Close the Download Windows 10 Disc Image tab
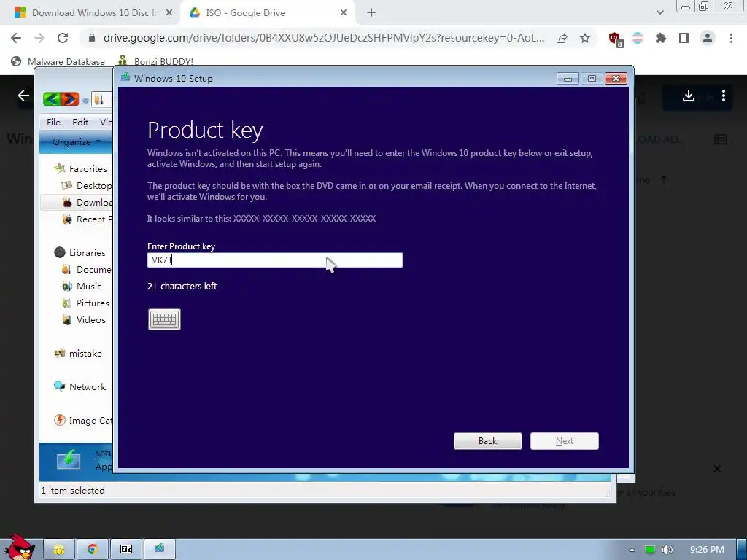747x560 pixels. point(169,13)
